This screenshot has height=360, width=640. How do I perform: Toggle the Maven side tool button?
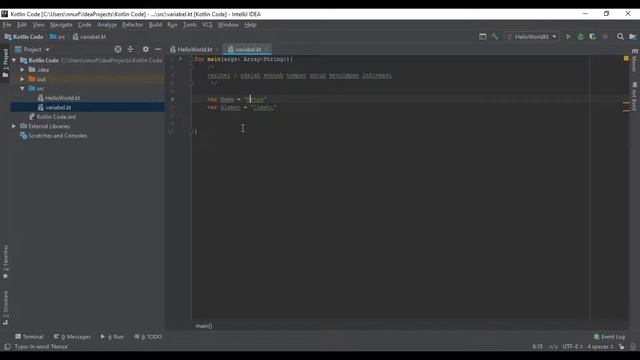[634, 60]
